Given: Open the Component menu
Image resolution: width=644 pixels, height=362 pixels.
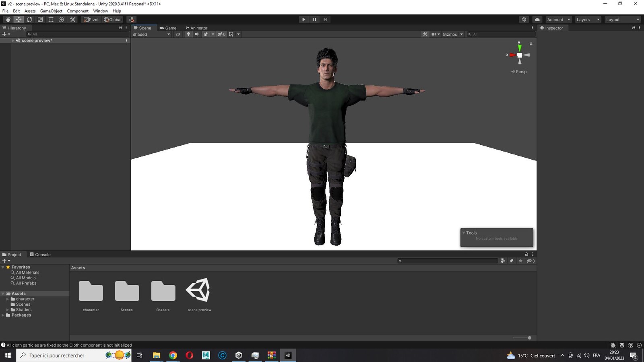Looking at the screenshot, I should [78, 11].
